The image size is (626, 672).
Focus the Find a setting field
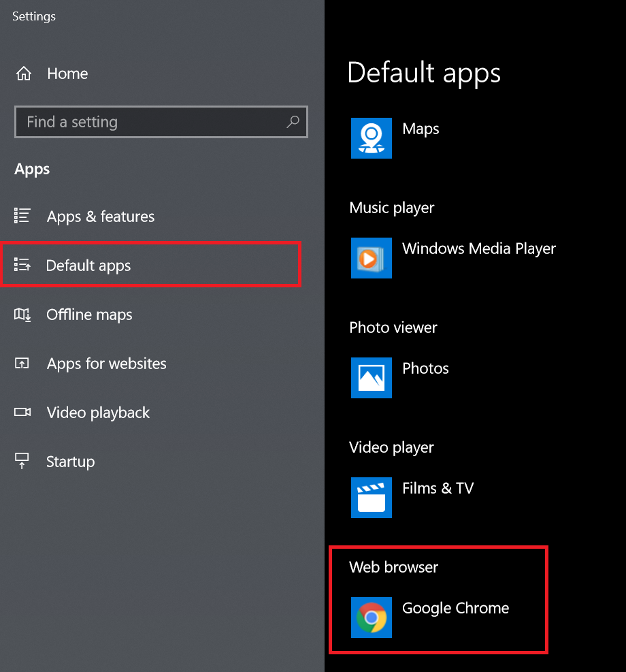161,122
